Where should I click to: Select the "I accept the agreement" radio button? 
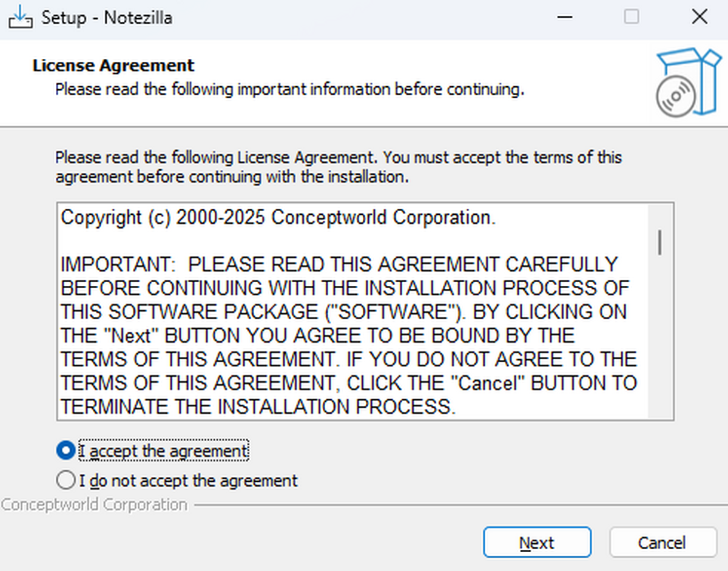click(65, 451)
